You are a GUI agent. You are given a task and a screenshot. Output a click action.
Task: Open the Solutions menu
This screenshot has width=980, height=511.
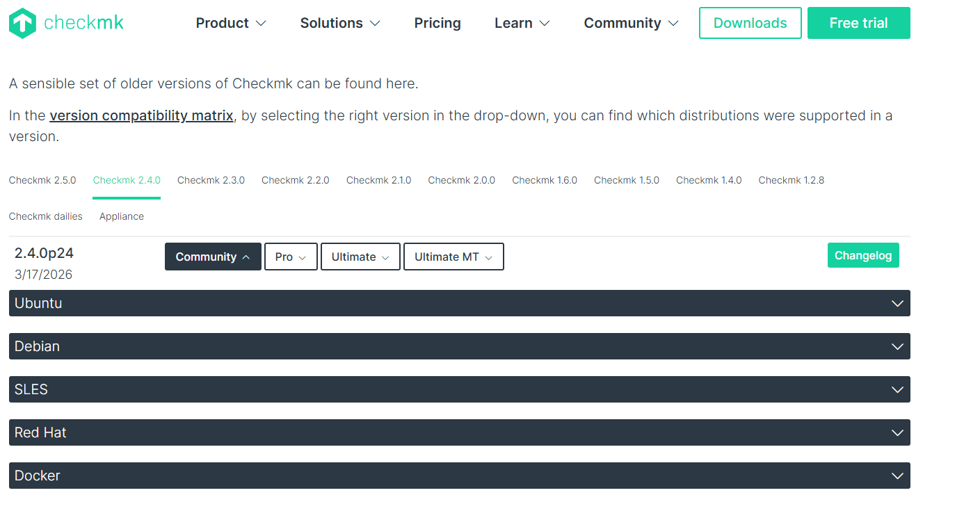click(340, 23)
